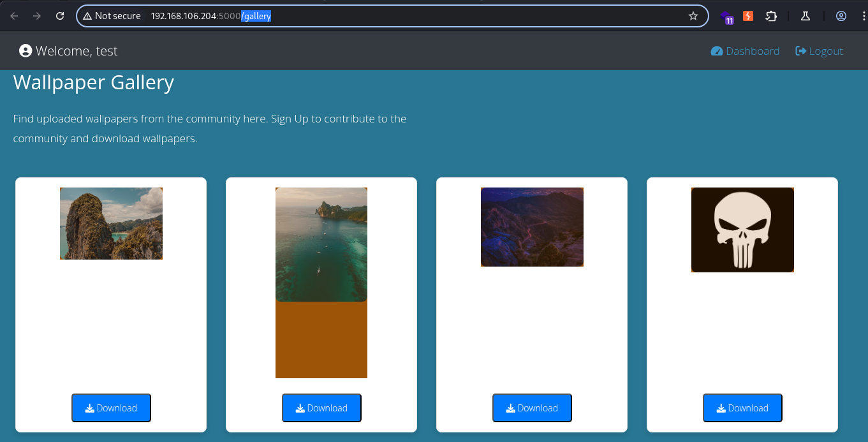868x442 pixels.
Task: Download the night mountain road wallpaper
Action: tap(532, 408)
